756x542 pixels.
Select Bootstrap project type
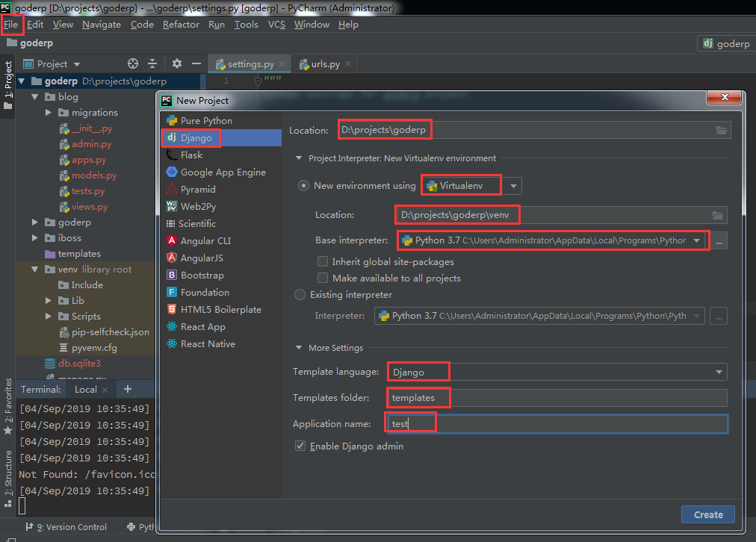pyautogui.click(x=221, y=275)
